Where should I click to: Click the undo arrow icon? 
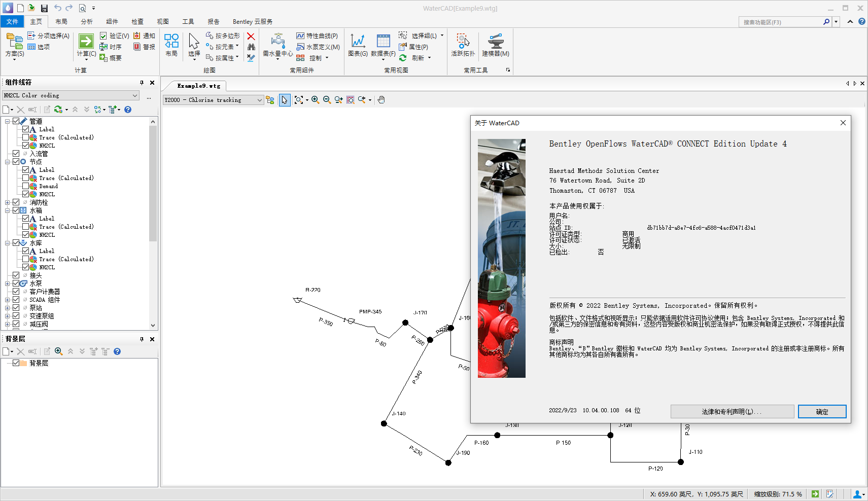(x=57, y=8)
